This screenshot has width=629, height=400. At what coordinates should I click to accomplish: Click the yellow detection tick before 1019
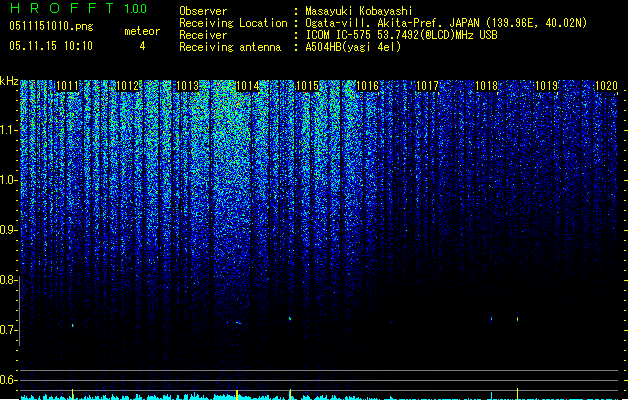tap(517, 393)
